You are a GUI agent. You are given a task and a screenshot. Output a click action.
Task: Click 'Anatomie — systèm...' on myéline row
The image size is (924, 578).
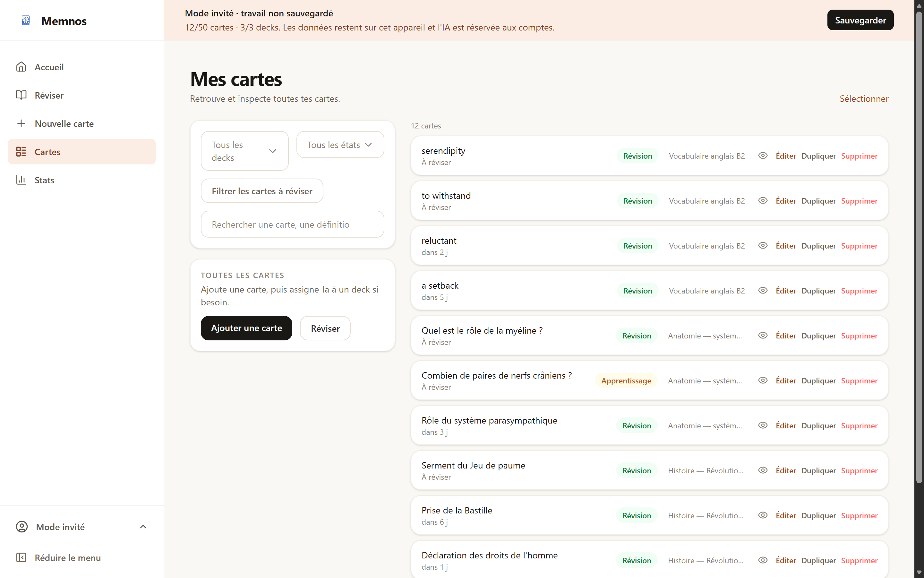tap(705, 336)
